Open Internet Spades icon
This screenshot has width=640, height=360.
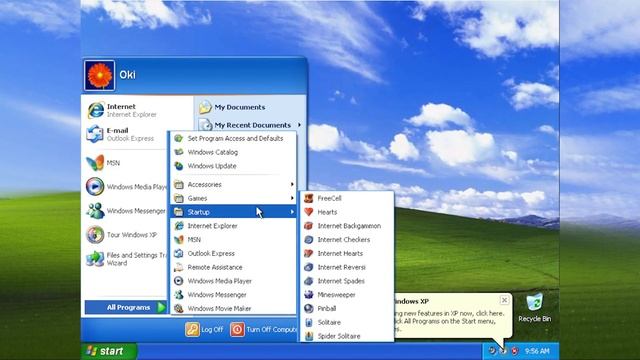pos(309,281)
